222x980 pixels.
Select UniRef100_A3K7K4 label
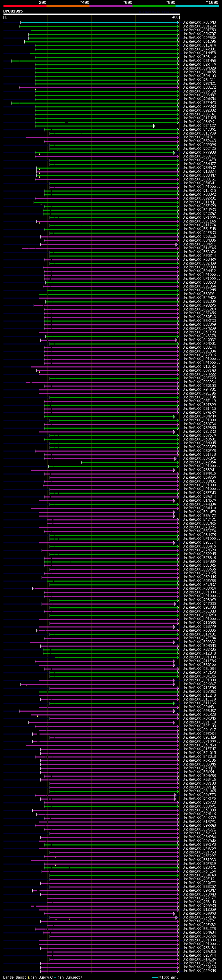click(x=199, y=936)
